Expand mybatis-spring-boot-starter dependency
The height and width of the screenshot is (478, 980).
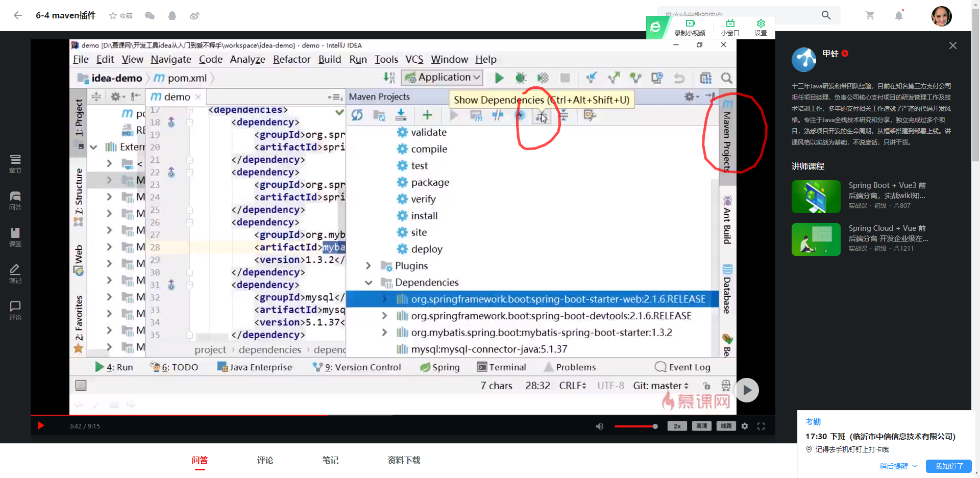click(x=384, y=332)
